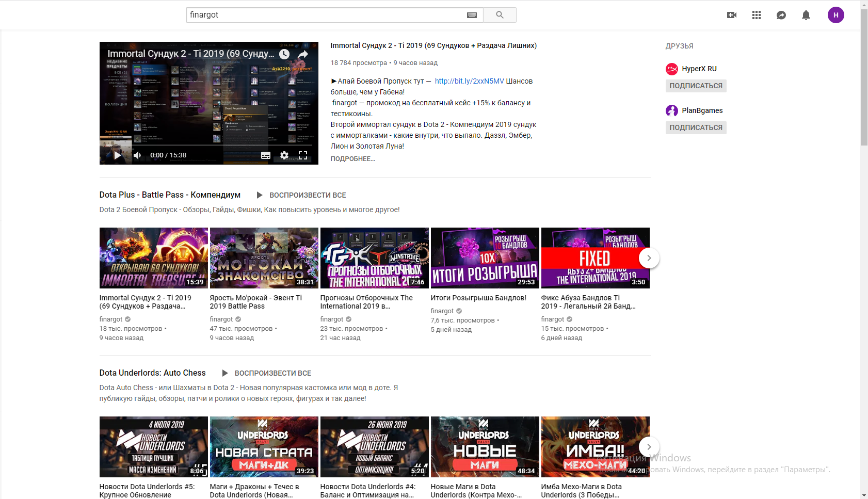Image resolution: width=868 pixels, height=499 pixels.
Task: Open the Dota Plus - Battle Pass - Компендиум heading
Action: (x=170, y=195)
